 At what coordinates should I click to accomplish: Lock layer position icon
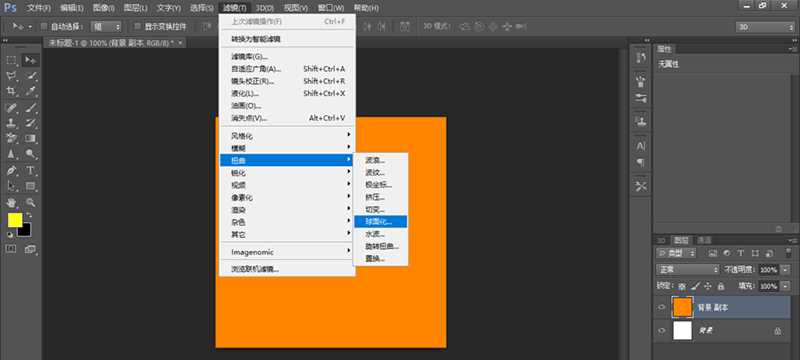708,287
